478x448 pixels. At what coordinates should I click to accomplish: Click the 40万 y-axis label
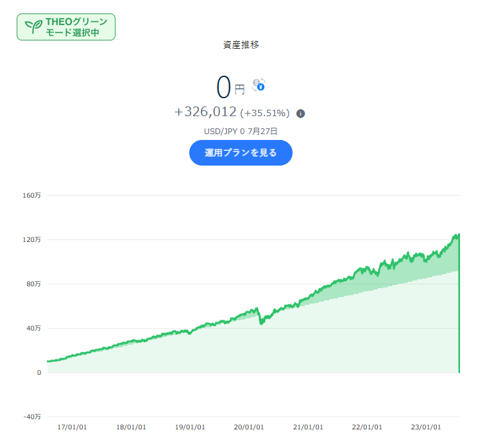click(33, 328)
